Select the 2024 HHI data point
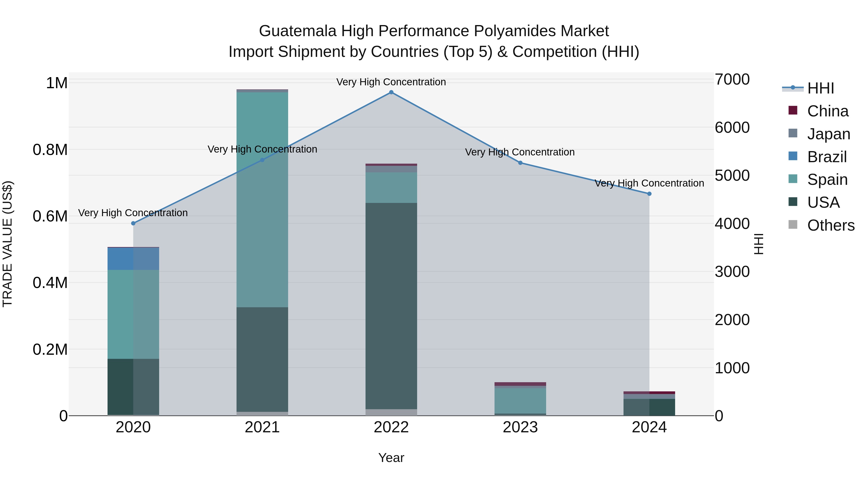The width and height of the screenshot is (868, 488). point(649,194)
